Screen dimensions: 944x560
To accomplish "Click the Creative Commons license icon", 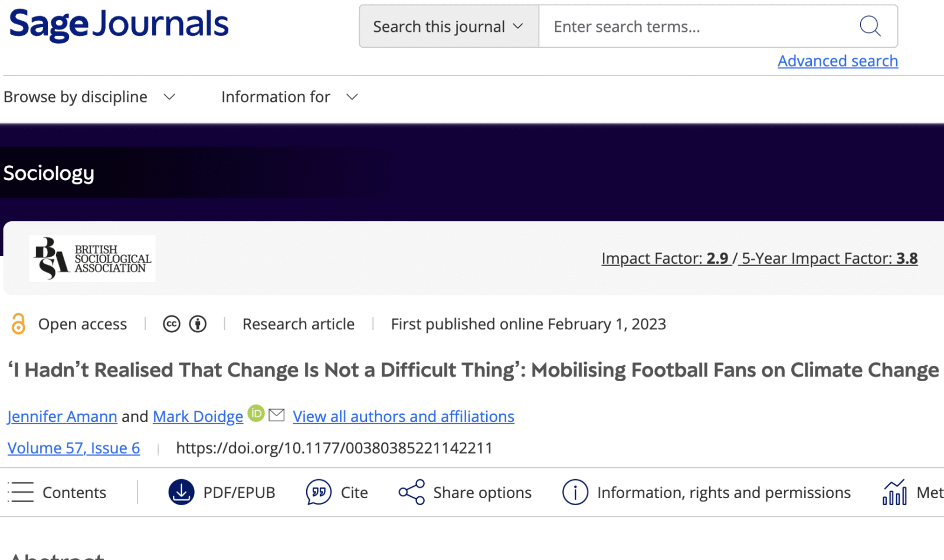I will tap(172, 324).
